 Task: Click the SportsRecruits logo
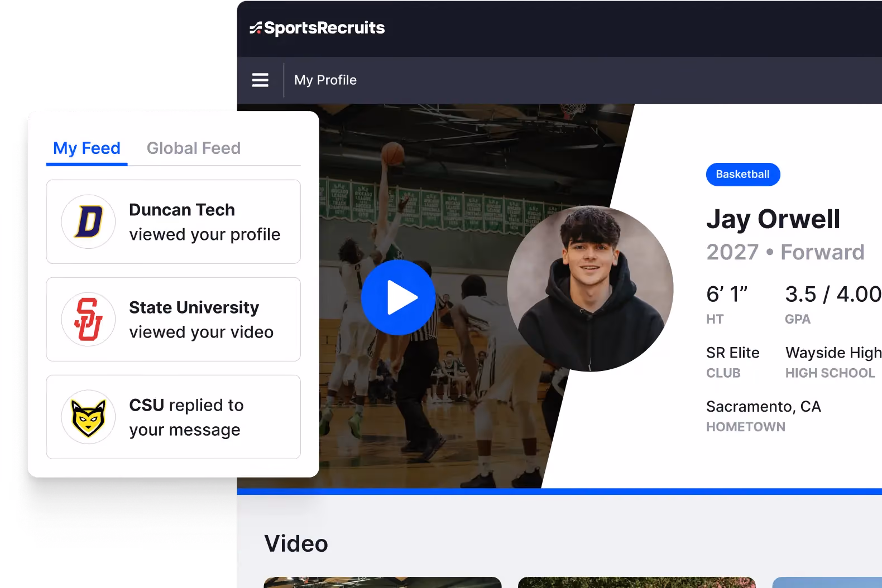[317, 28]
